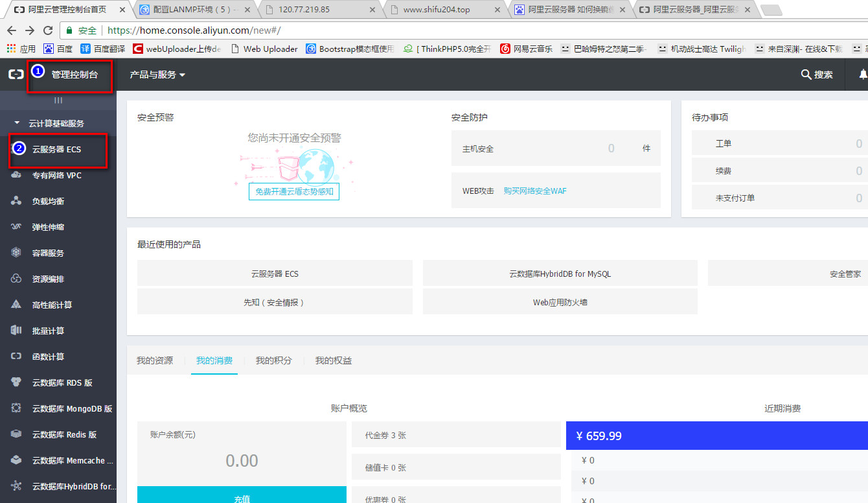Click the 未支付订单 pending item row
868x503 pixels.
coord(780,198)
